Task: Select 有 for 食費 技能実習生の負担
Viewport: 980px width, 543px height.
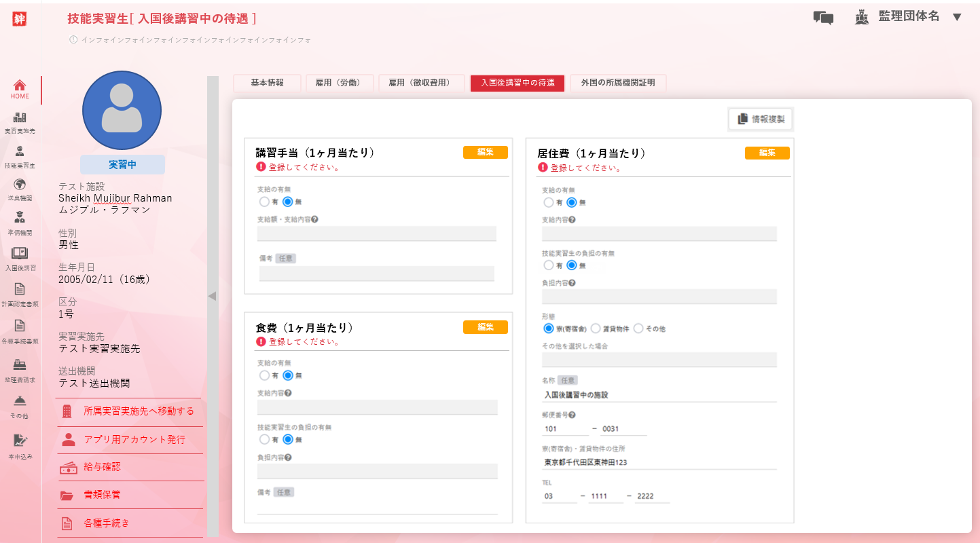Action: (x=264, y=439)
